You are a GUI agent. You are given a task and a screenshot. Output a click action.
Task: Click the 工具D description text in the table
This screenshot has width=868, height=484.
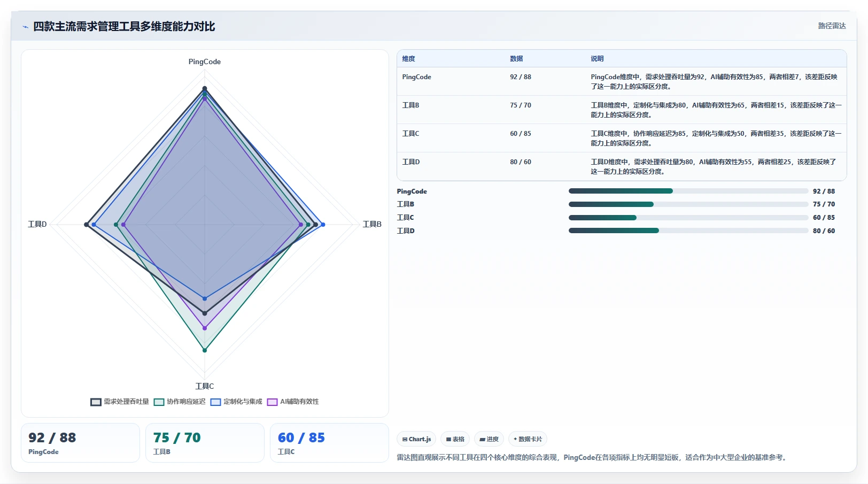pos(714,167)
